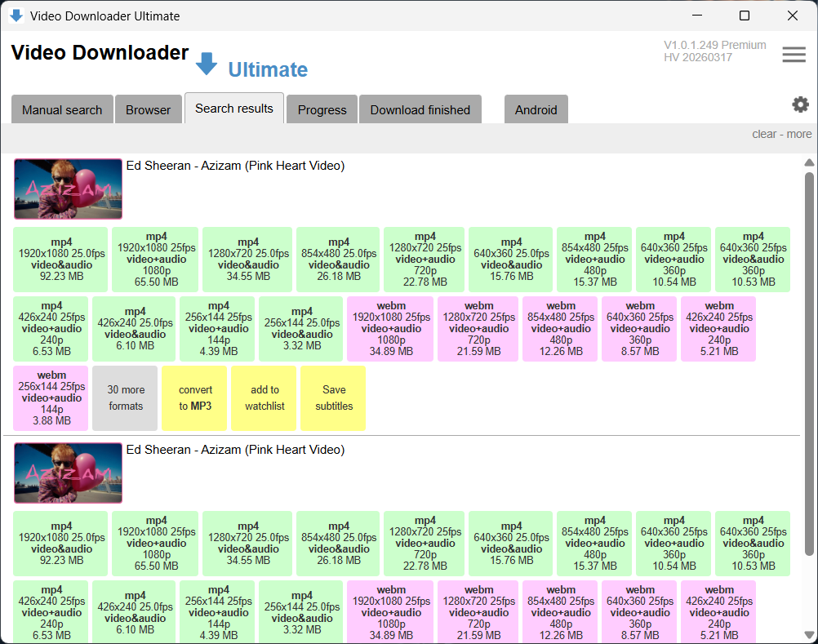Viewport: 818px width, 644px height.
Task: Choose first result's mp4 426x240 6.10 MB
Action: [134, 328]
